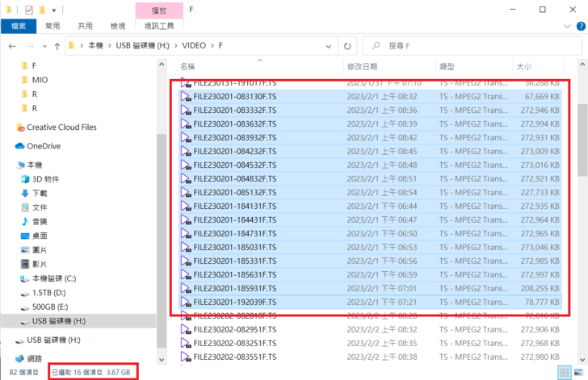Click the properties checkmark quick-access icon
This screenshot has width=588, height=380.
(x=29, y=10)
